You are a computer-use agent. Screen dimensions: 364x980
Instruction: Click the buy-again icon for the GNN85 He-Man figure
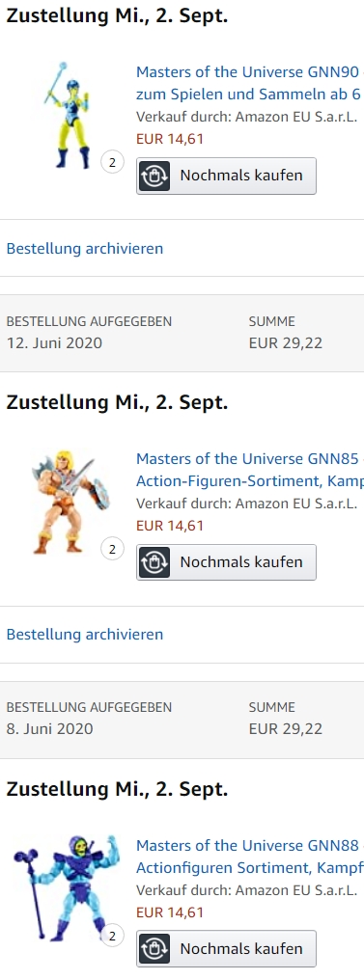click(x=154, y=562)
